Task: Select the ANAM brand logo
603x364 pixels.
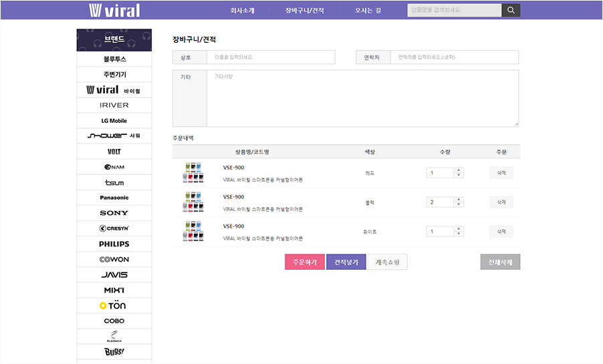Action: tap(114, 167)
